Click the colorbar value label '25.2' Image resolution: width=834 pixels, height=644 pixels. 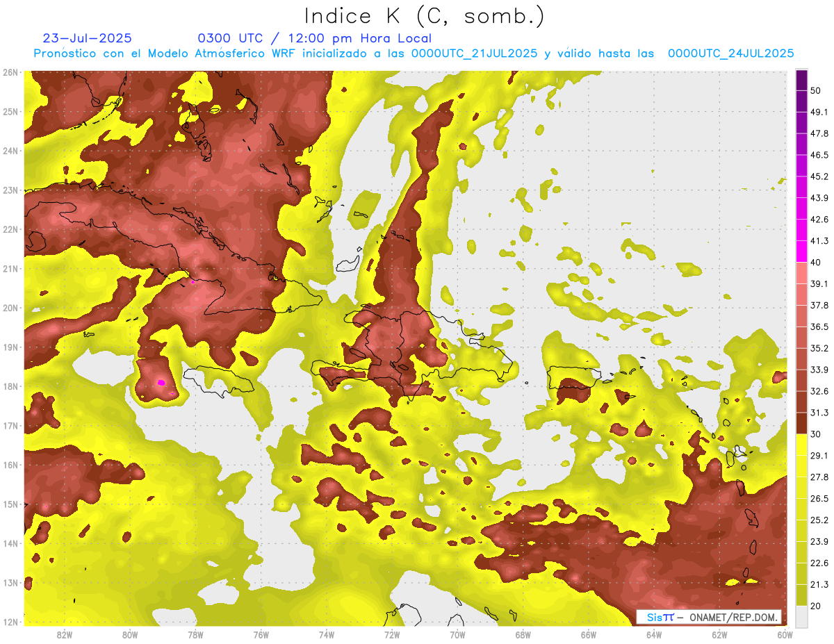819,520
